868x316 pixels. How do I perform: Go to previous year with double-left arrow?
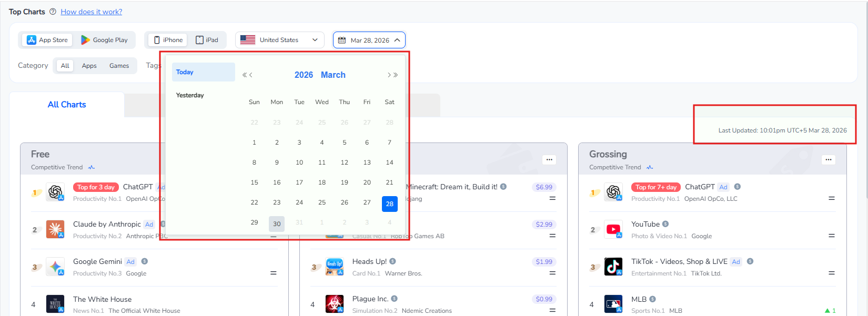coord(245,75)
